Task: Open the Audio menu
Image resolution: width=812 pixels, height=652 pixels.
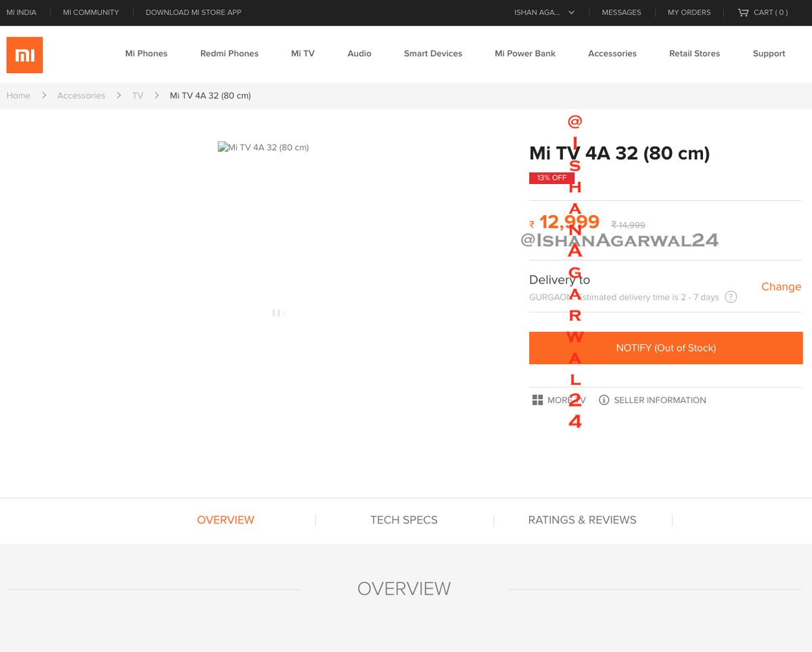Action: [359, 53]
